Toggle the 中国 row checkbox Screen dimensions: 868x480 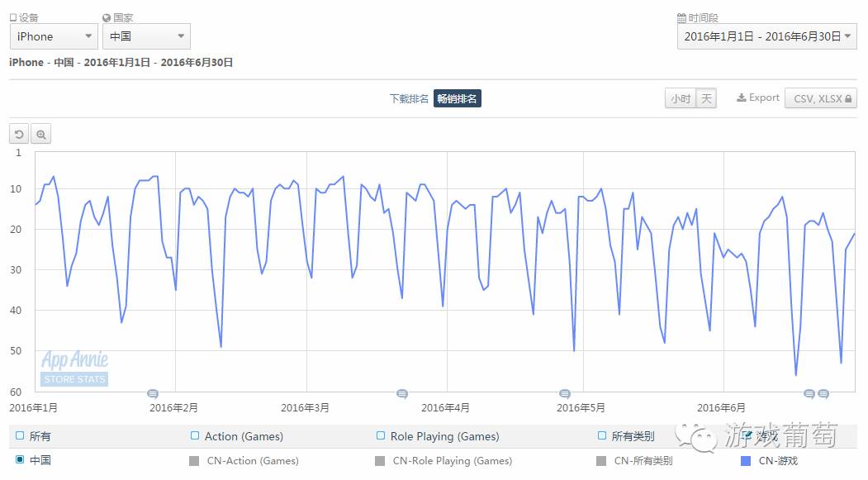(20, 459)
